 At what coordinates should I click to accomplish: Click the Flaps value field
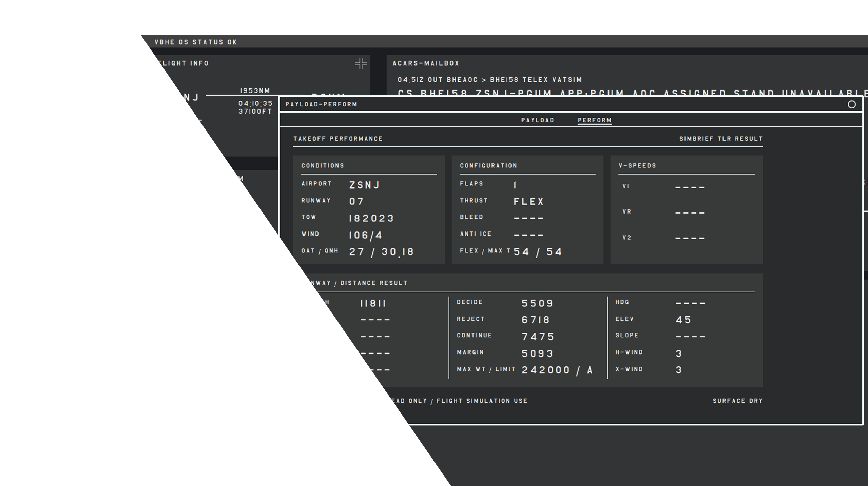point(515,185)
